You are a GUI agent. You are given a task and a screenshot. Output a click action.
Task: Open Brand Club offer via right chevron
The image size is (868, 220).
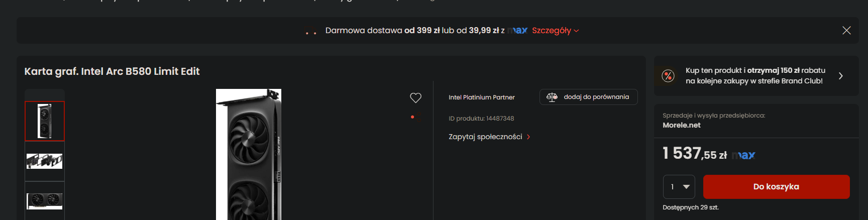(x=840, y=76)
